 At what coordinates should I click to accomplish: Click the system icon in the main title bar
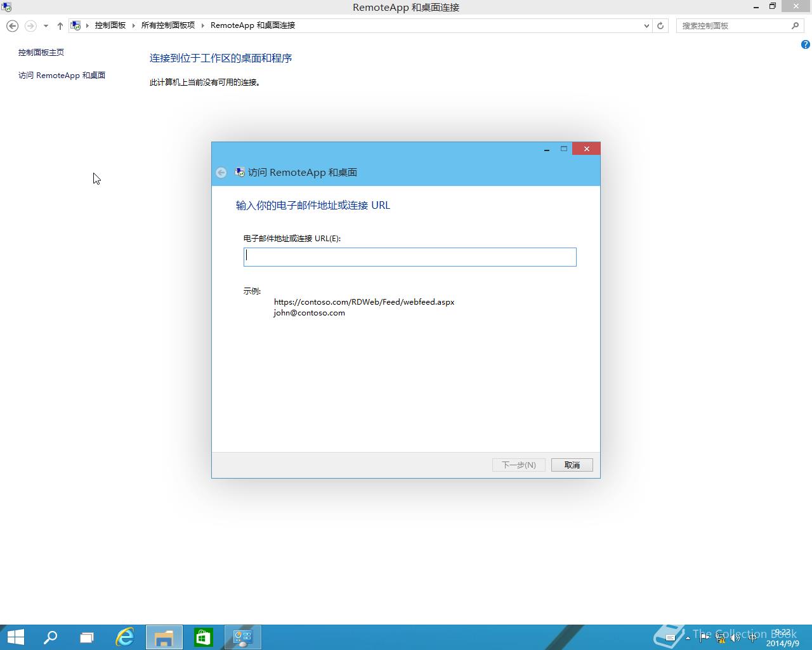coord(6,7)
